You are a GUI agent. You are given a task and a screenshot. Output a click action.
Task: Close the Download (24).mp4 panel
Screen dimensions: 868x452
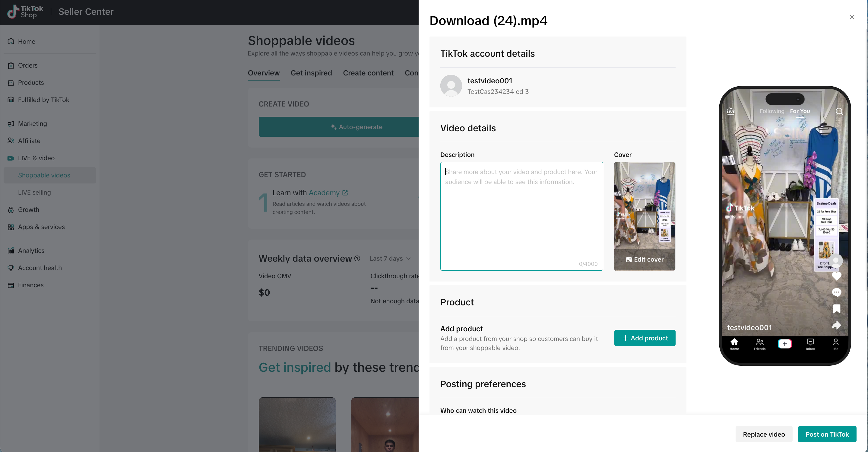click(851, 17)
